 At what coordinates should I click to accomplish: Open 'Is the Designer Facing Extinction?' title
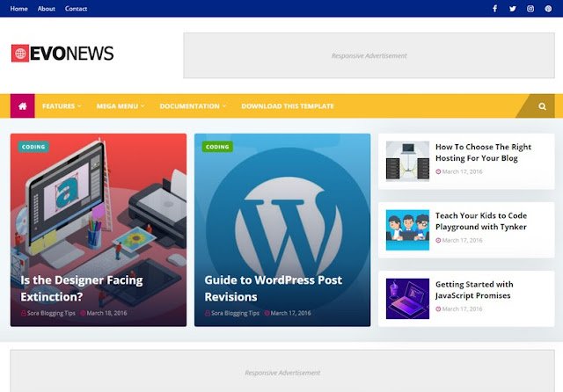[82, 288]
